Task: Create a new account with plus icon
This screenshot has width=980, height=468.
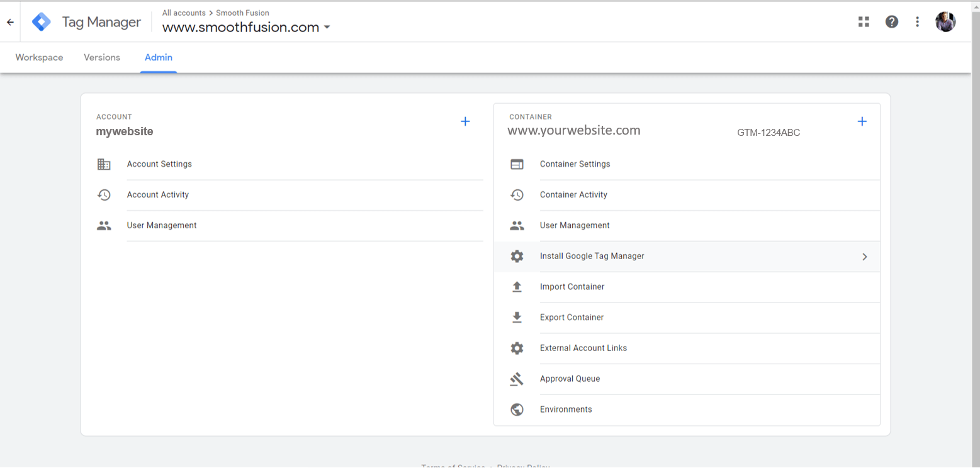Action: pyautogui.click(x=465, y=121)
